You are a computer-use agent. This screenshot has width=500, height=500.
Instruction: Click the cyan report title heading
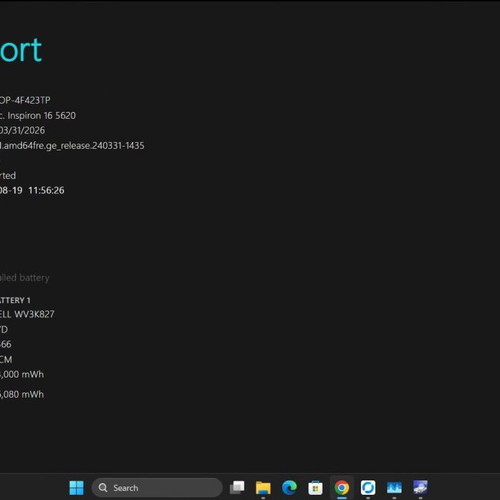pos(21,50)
